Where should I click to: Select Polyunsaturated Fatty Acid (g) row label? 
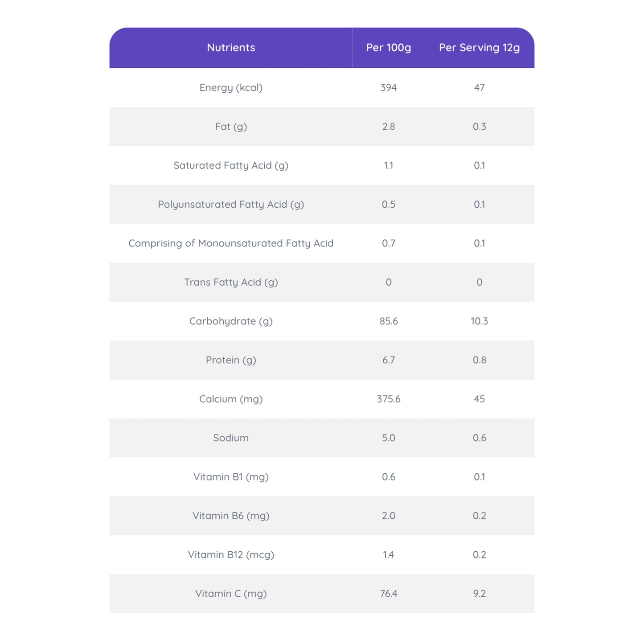[231, 205]
